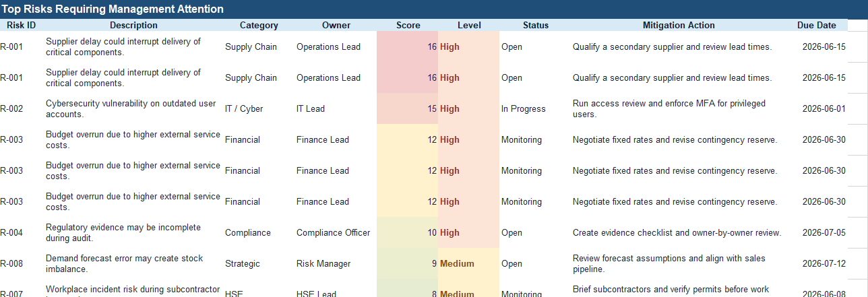Select the Status header cell
The height and width of the screenshot is (297, 868).
pyautogui.click(x=535, y=25)
